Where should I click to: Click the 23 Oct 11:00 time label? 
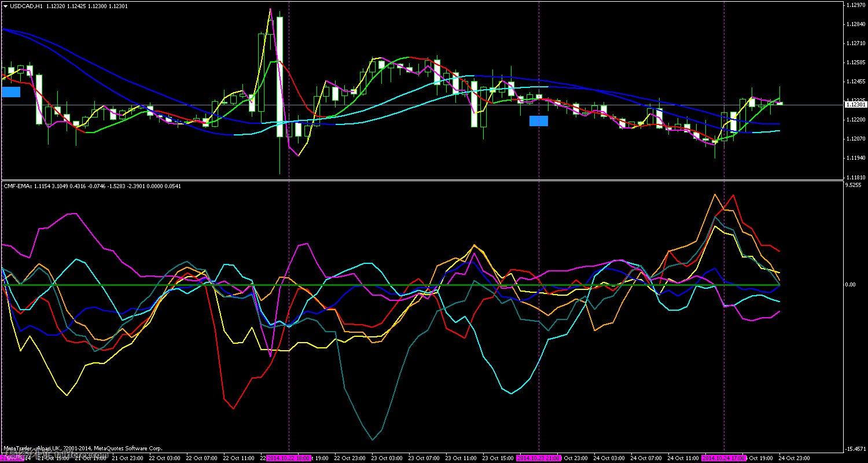(462, 458)
